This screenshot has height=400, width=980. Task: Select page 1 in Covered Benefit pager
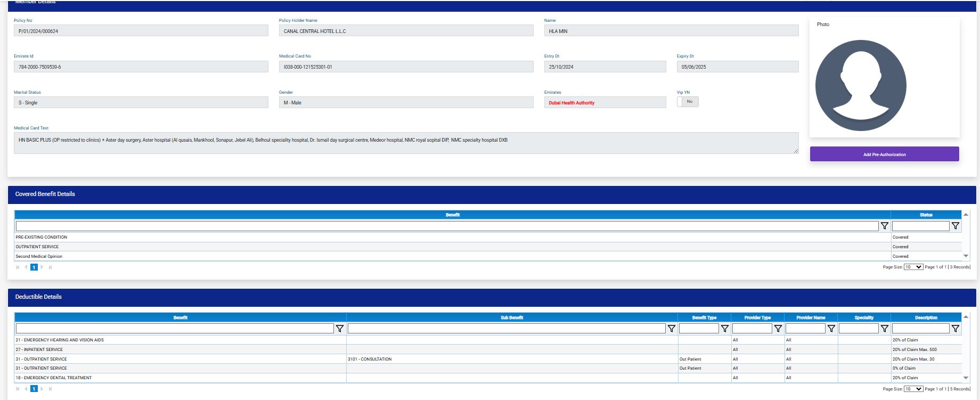34,267
